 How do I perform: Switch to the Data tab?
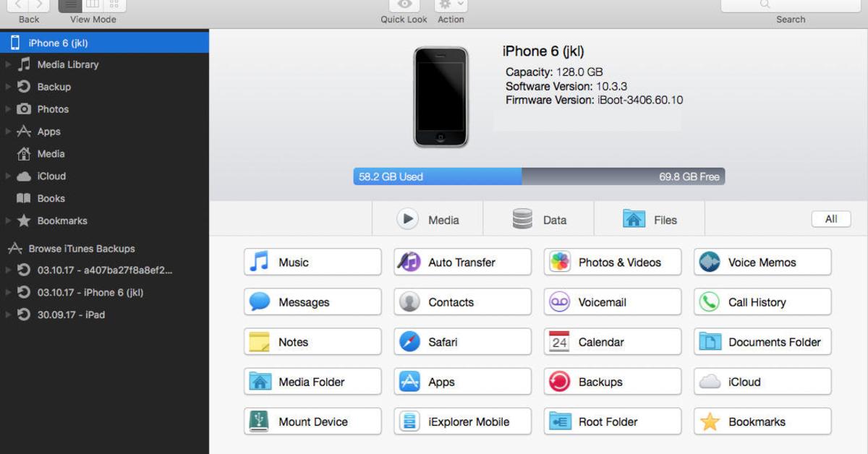(538, 219)
